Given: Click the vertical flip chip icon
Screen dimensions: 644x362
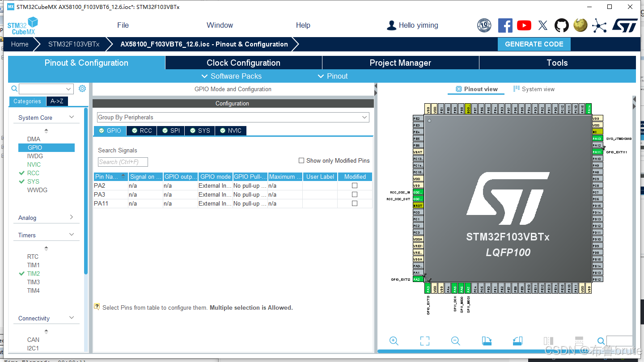Looking at the screenshot, I should coord(579,341).
